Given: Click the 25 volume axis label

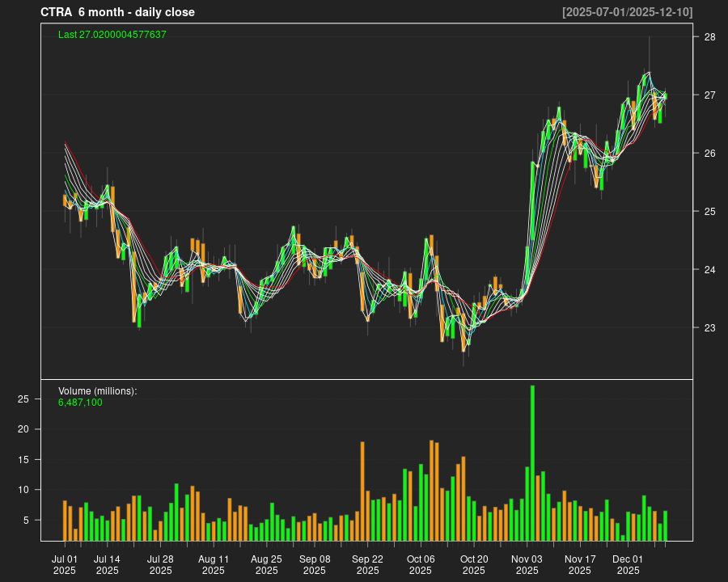Looking at the screenshot, I should click(24, 399).
